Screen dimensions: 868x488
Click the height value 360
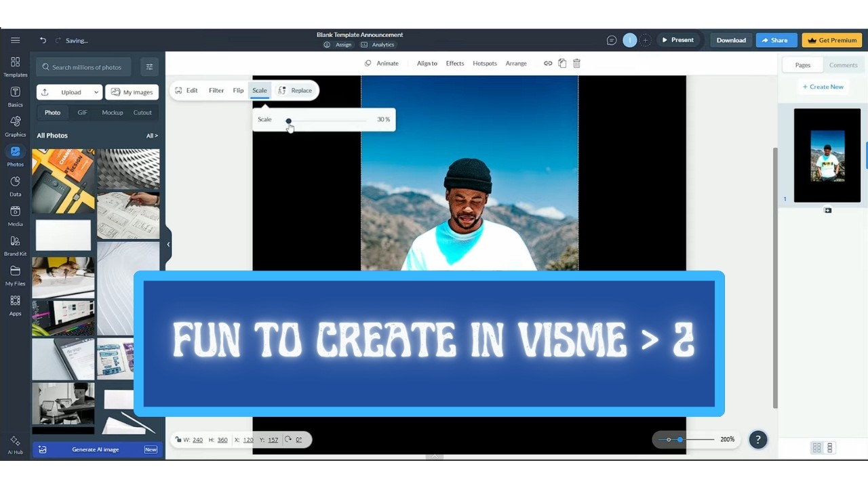pos(222,440)
